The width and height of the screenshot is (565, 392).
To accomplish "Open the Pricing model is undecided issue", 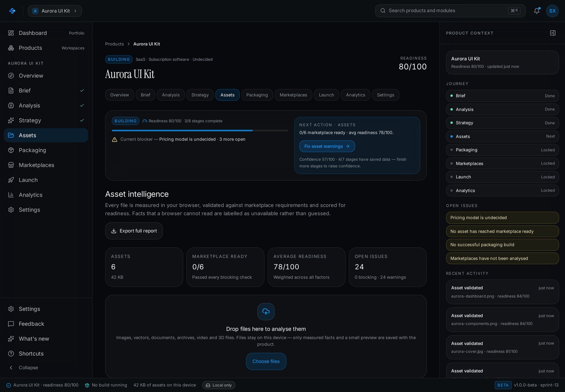I will coord(502,218).
